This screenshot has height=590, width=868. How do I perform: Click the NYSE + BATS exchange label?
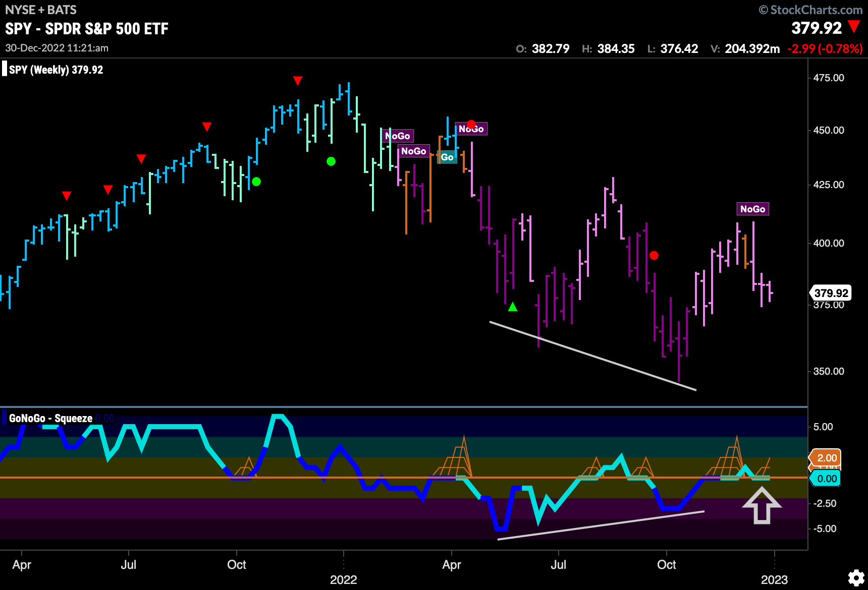click(x=41, y=10)
